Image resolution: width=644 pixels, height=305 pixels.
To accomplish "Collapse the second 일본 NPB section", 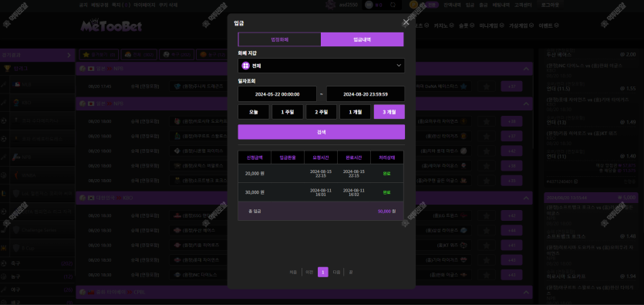I will (x=526, y=104).
